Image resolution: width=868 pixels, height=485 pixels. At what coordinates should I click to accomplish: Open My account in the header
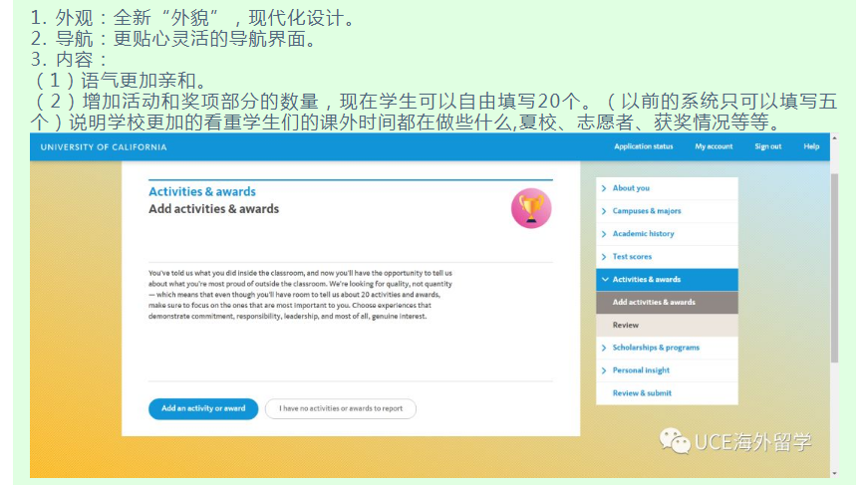(714, 146)
